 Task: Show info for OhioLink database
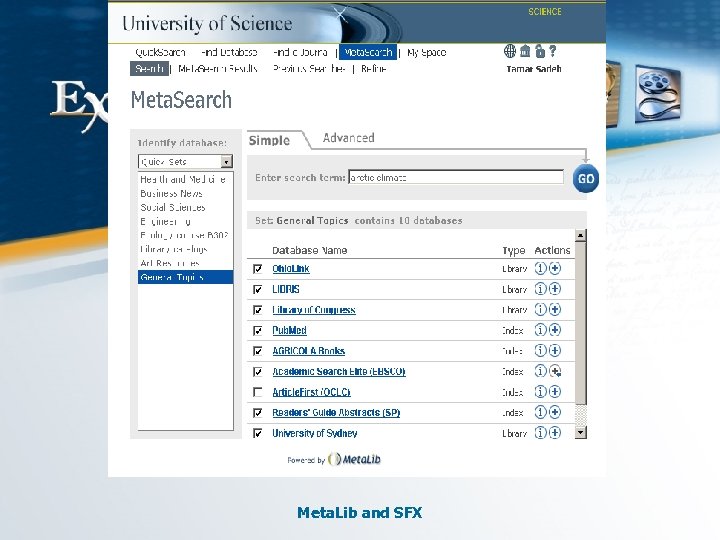coord(540,268)
